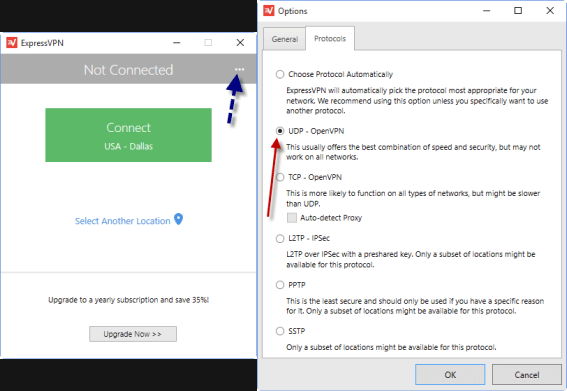Select the UDP - OpenVPN radio option
Screen dimensions: 567x391
[280, 131]
